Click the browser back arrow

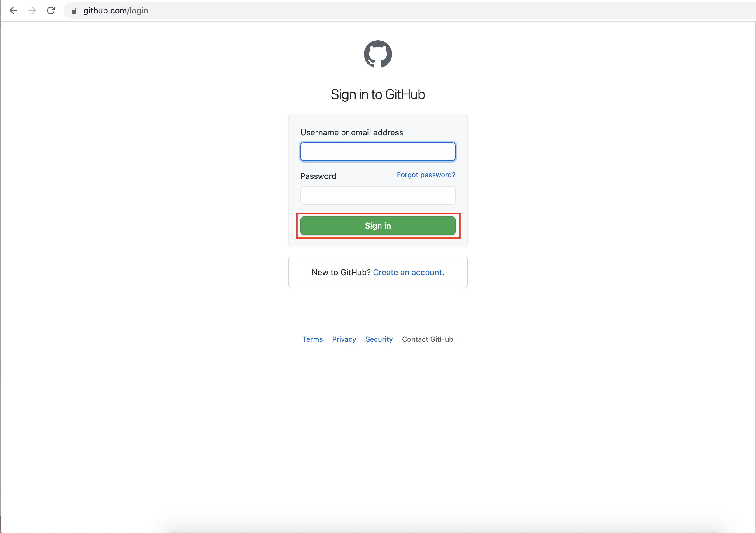(13, 10)
